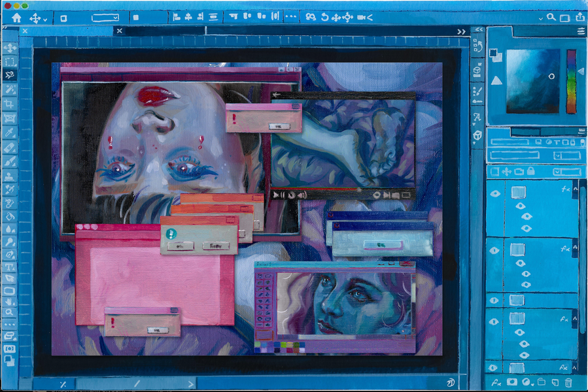Select the Rectangular Marquee tool
588x392 pixels.
coord(10,61)
